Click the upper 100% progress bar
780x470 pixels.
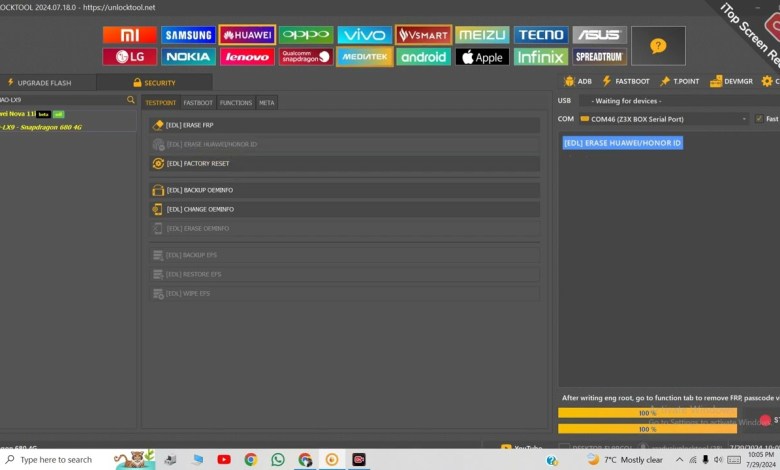pos(647,412)
